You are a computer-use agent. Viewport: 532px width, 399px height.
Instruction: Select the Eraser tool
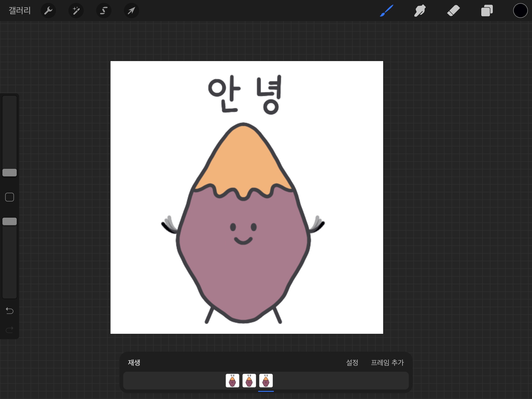pyautogui.click(x=453, y=11)
